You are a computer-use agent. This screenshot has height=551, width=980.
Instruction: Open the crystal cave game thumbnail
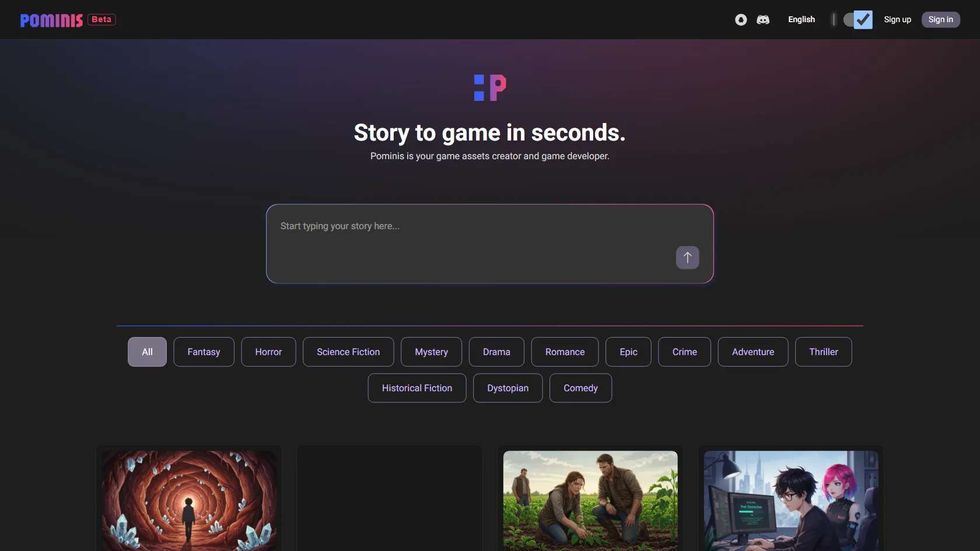pyautogui.click(x=189, y=500)
